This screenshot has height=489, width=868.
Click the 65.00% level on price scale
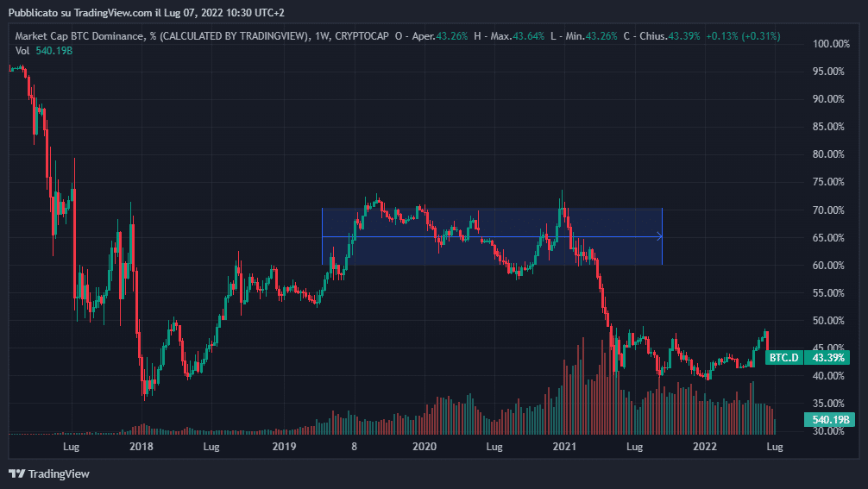click(833, 237)
